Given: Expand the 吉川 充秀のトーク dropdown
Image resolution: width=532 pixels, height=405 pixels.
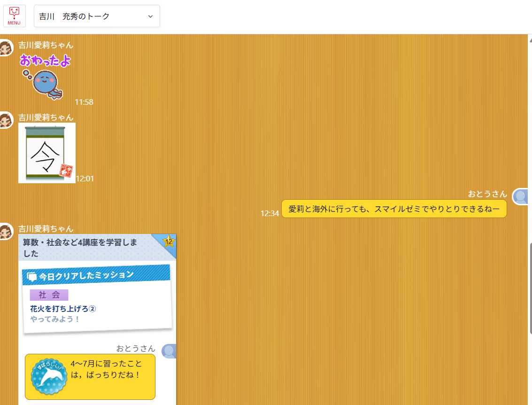Looking at the screenshot, I should [x=97, y=16].
